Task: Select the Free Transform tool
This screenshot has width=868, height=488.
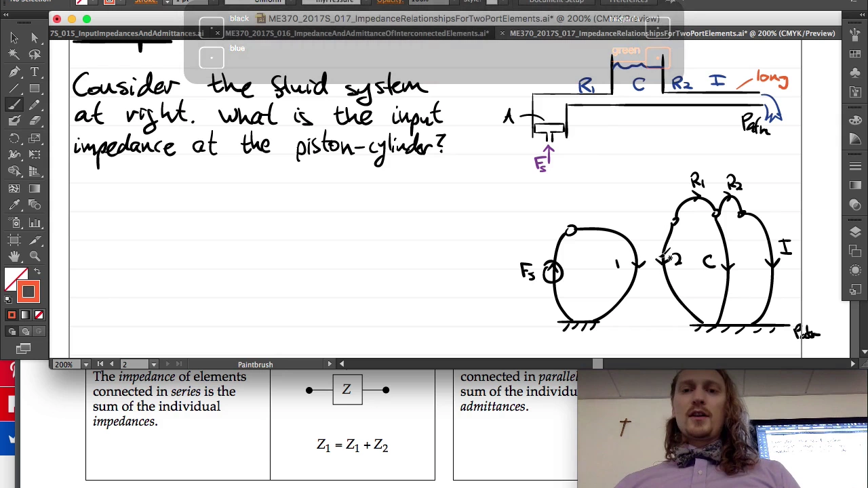Action: [x=35, y=155]
